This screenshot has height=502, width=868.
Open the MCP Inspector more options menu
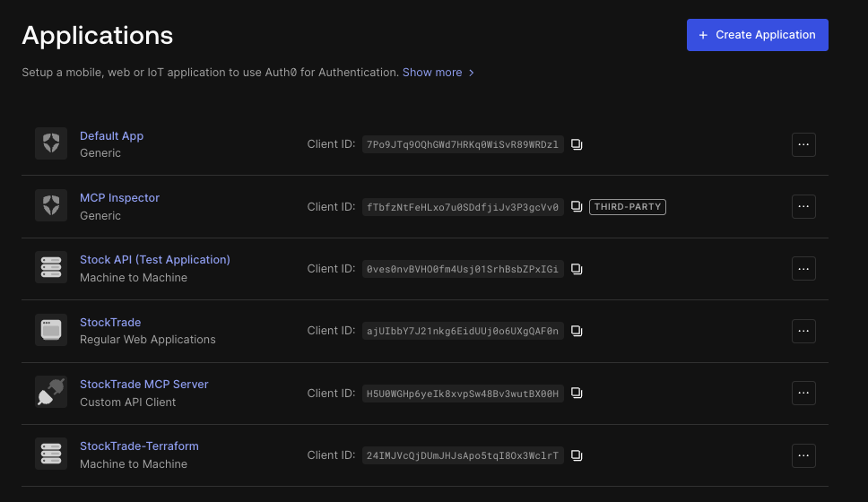coord(803,206)
